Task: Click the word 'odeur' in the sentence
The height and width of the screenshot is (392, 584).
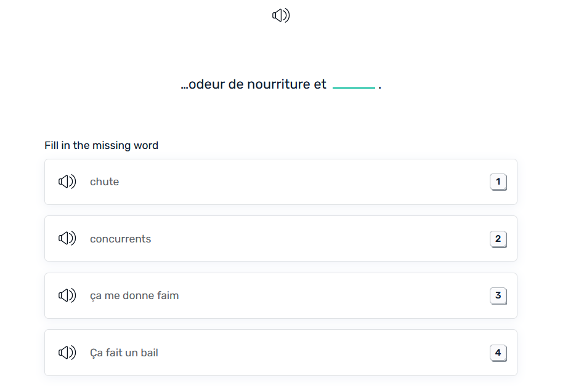Action: click(206, 84)
